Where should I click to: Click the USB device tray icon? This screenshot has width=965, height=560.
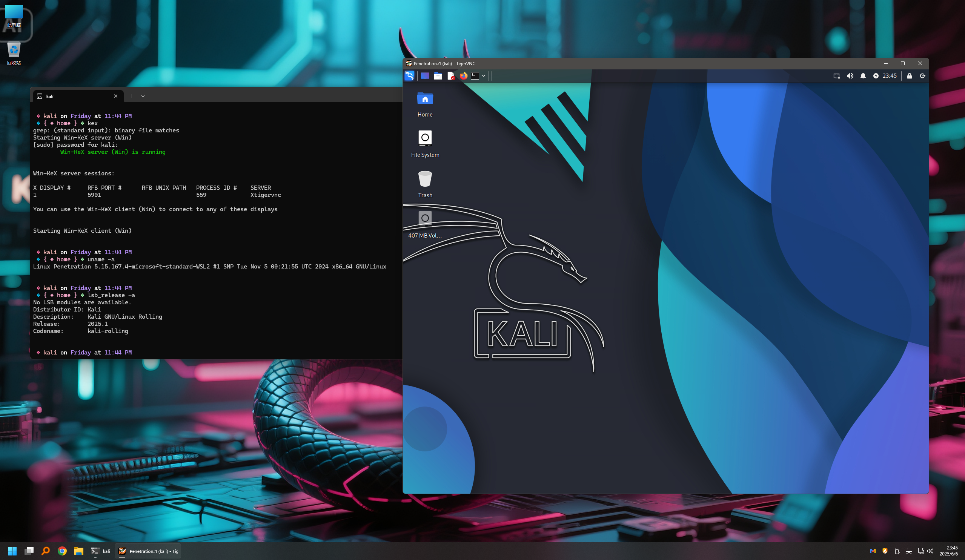click(x=897, y=551)
